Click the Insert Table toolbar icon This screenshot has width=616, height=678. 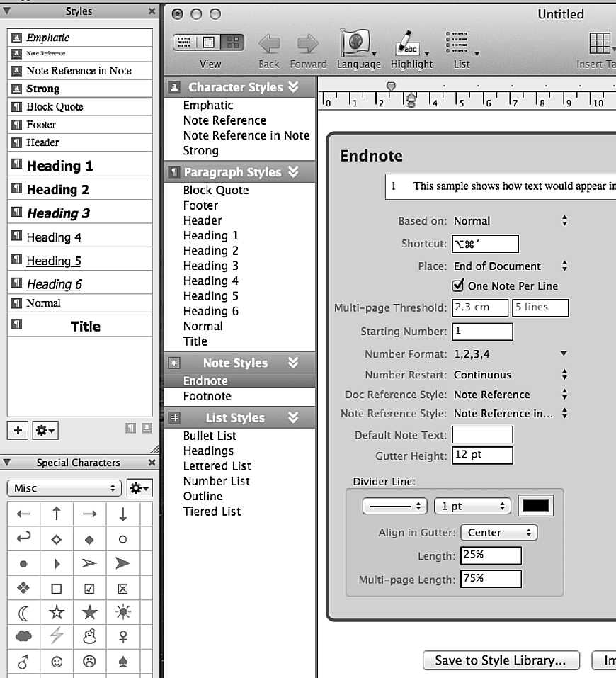[600, 44]
